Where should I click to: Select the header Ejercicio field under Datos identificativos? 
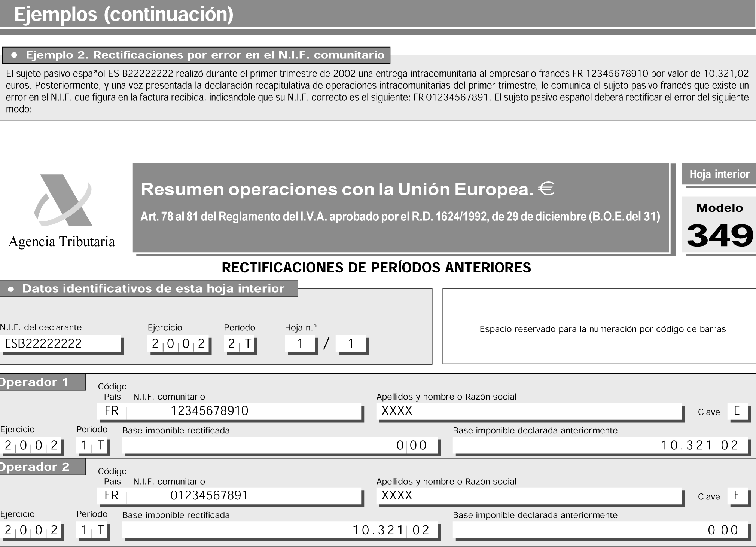coord(179,343)
